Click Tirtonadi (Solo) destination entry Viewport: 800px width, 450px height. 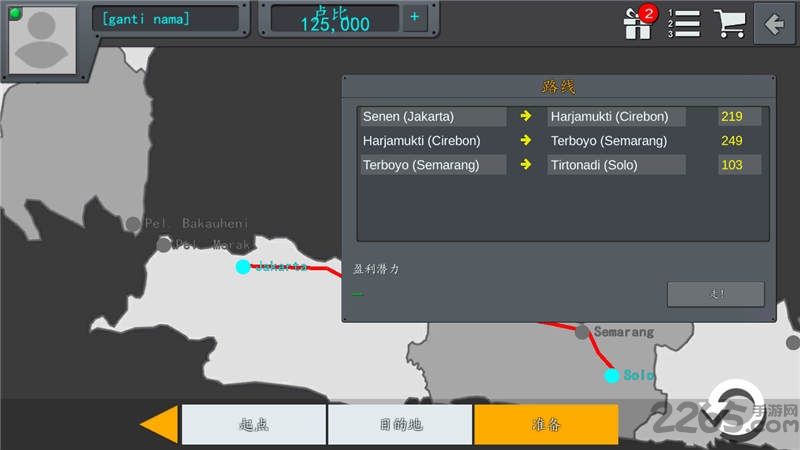pos(617,165)
